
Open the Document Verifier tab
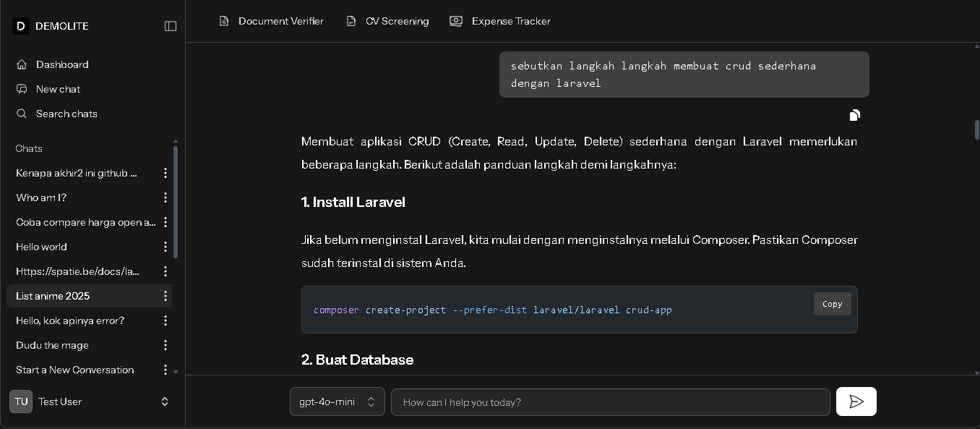272,21
